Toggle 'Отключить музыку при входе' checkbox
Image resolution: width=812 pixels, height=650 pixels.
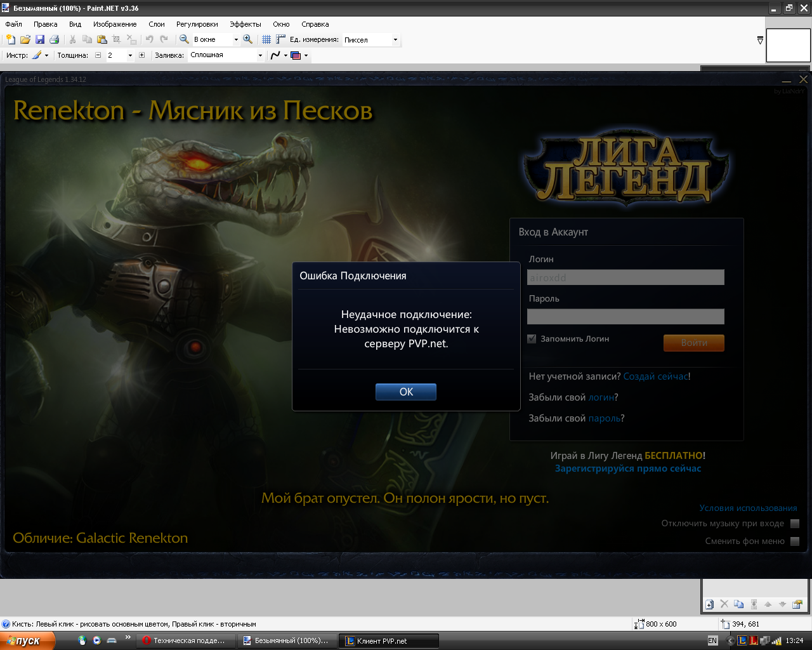click(795, 524)
